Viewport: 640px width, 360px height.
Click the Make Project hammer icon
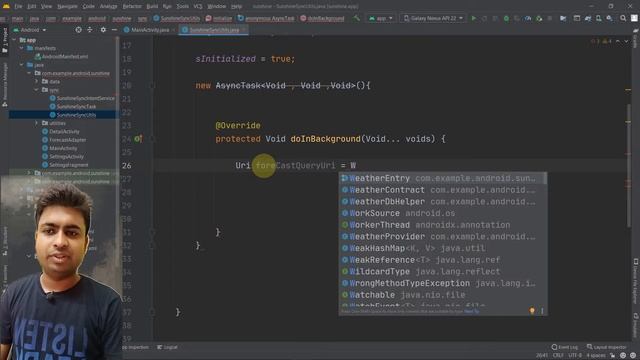tap(357, 18)
